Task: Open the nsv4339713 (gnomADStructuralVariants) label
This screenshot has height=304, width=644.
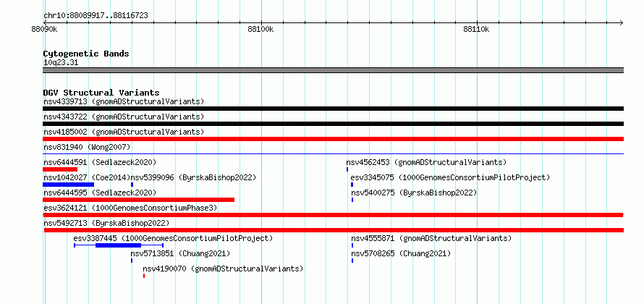Action: tap(124, 101)
